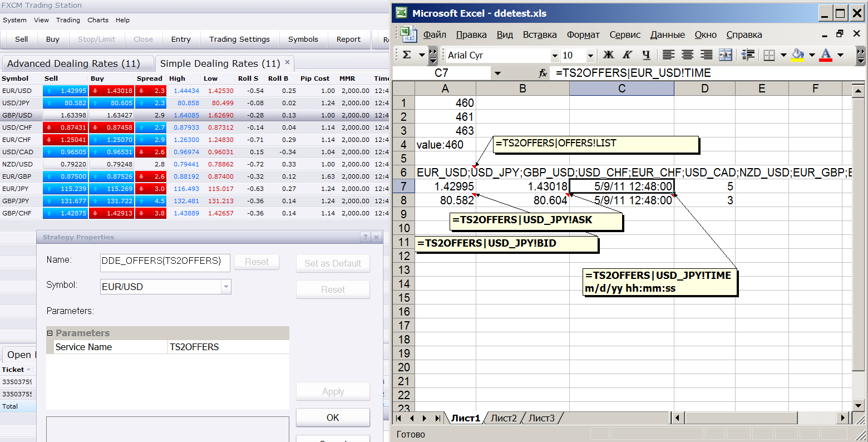
Task: Toggle underline with the Ч button
Action: click(646, 55)
